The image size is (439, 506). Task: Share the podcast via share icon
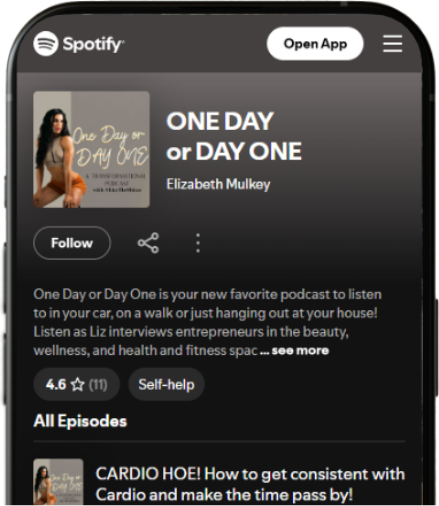(148, 243)
